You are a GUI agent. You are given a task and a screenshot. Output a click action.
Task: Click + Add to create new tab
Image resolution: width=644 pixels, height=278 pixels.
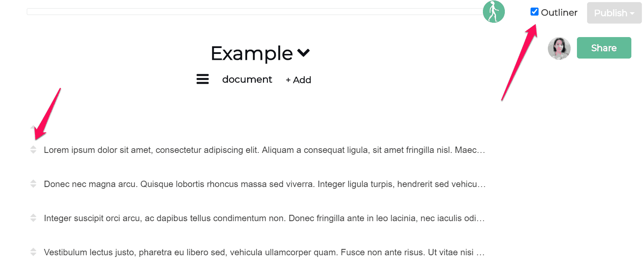[x=298, y=80]
